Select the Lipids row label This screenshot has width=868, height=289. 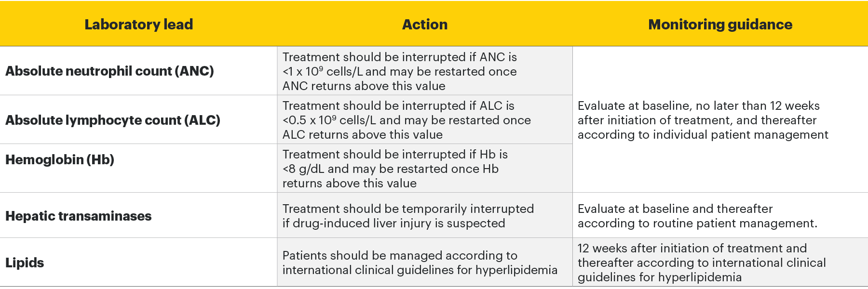tap(25, 263)
